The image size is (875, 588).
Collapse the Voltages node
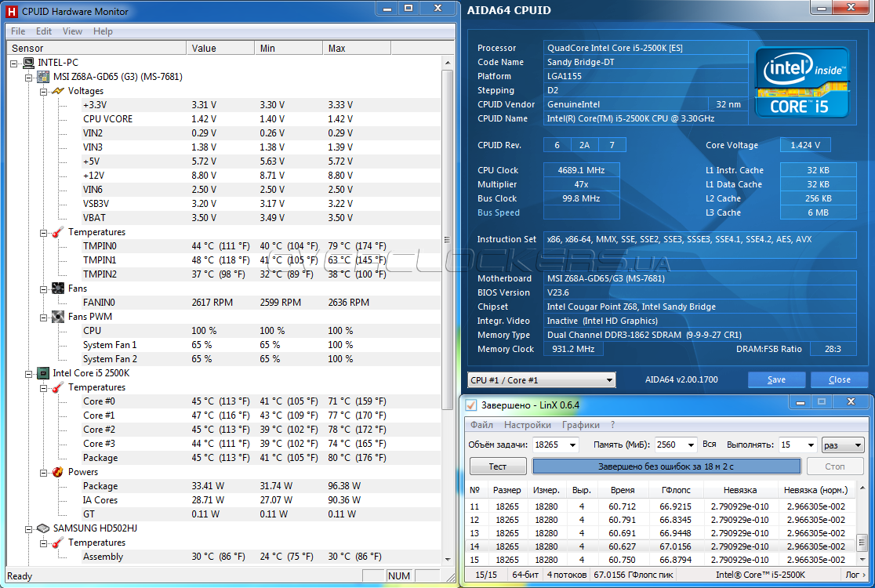tap(44, 92)
